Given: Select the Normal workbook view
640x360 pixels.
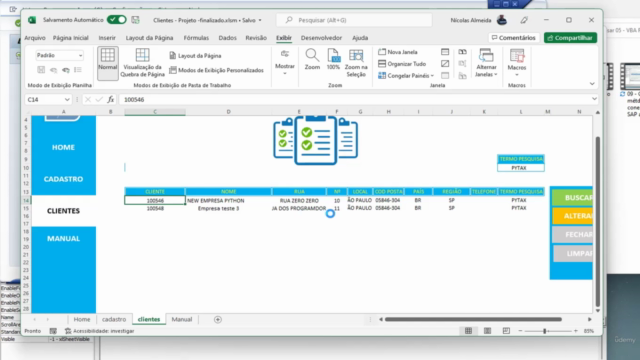Looking at the screenshot, I should [108, 63].
